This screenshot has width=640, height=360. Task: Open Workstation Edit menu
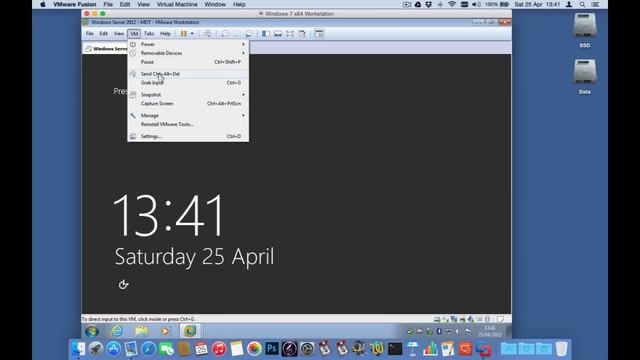pyautogui.click(x=104, y=33)
